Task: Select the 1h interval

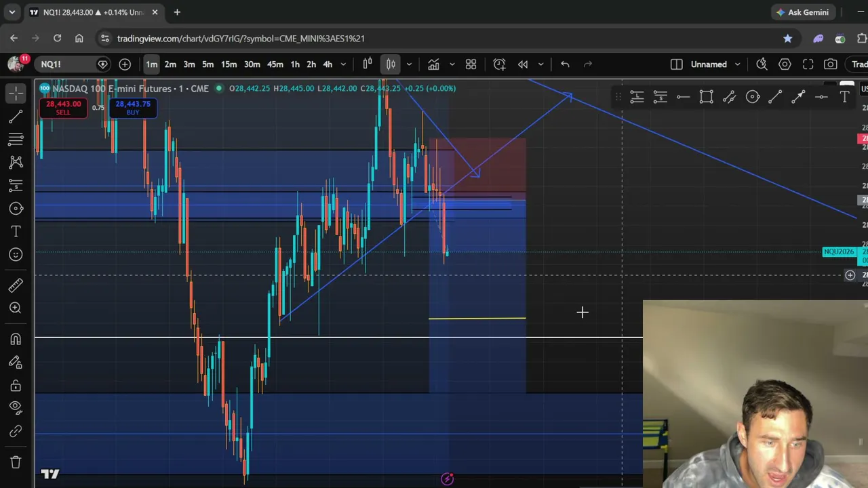Action: click(295, 64)
